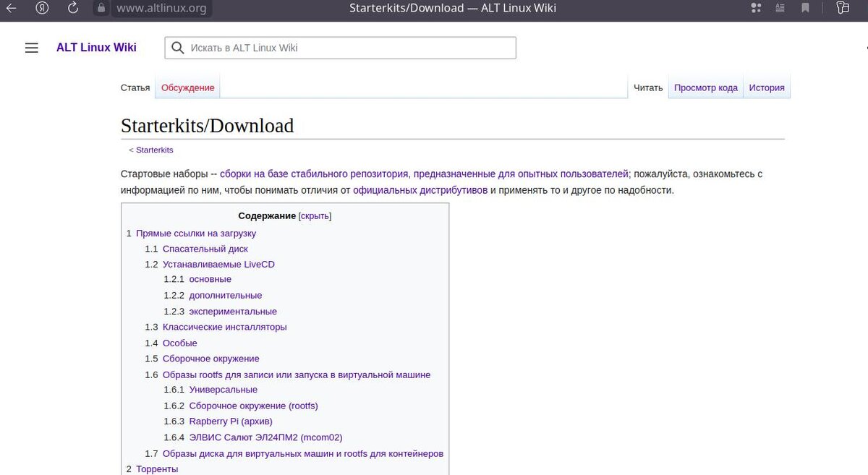The width and height of the screenshot is (868, 475).
Task: Jump to экспериментальные subsection
Action: point(233,312)
